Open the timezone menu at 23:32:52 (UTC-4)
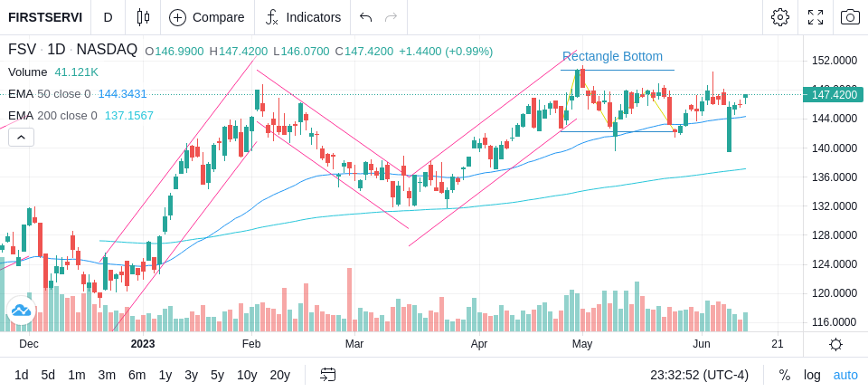 tap(699, 375)
